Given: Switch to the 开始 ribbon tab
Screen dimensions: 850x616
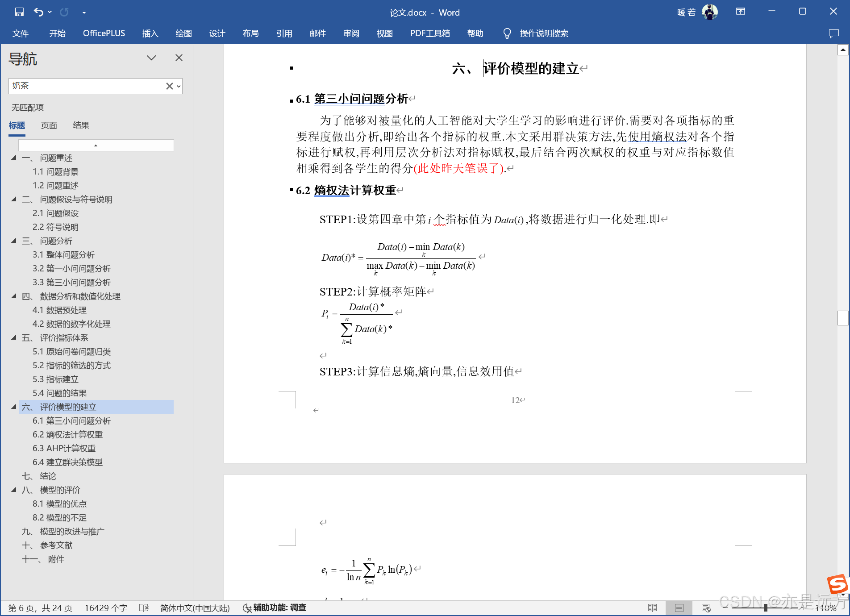Looking at the screenshot, I should point(58,33).
